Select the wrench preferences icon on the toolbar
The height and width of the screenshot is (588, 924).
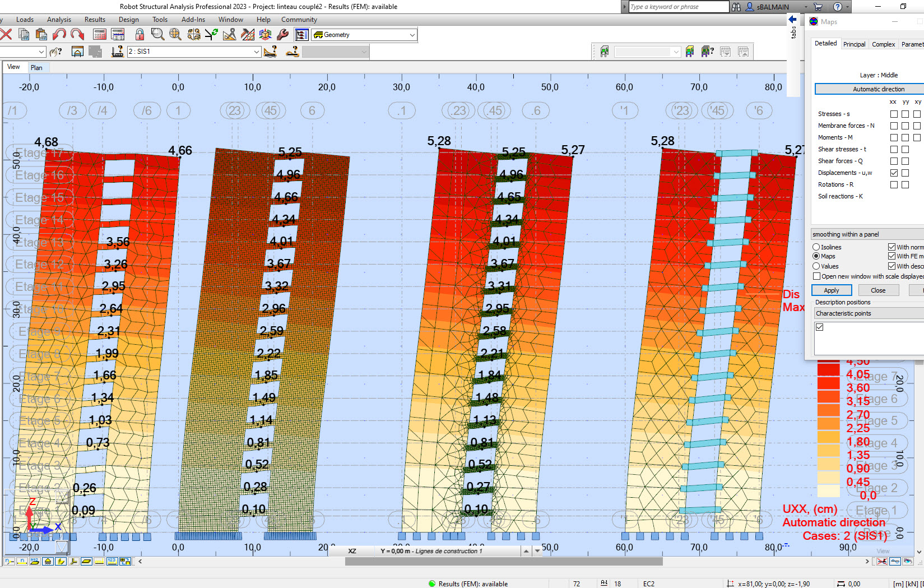click(284, 34)
